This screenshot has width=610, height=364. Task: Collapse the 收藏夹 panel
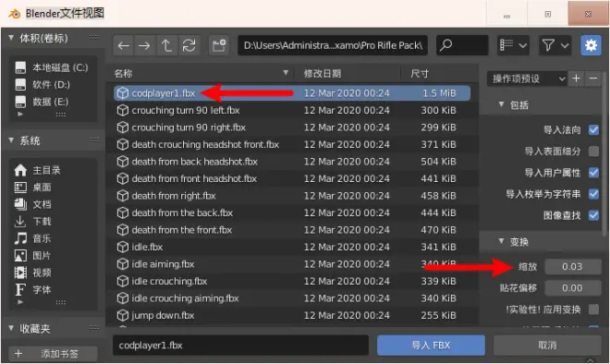[11, 328]
